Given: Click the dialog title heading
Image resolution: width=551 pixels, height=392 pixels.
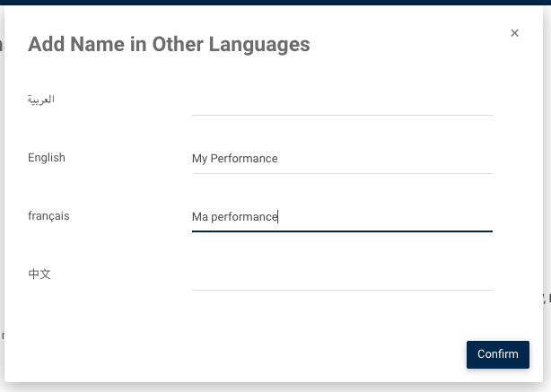Looking at the screenshot, I should pyautogui.click(x=169, y=44).
